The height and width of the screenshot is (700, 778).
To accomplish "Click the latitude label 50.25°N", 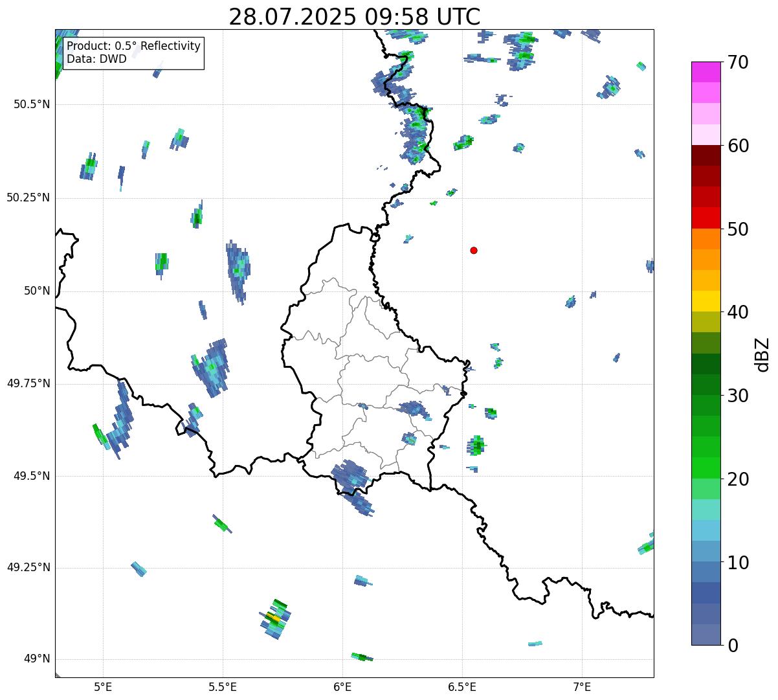I will coord(28,198).
